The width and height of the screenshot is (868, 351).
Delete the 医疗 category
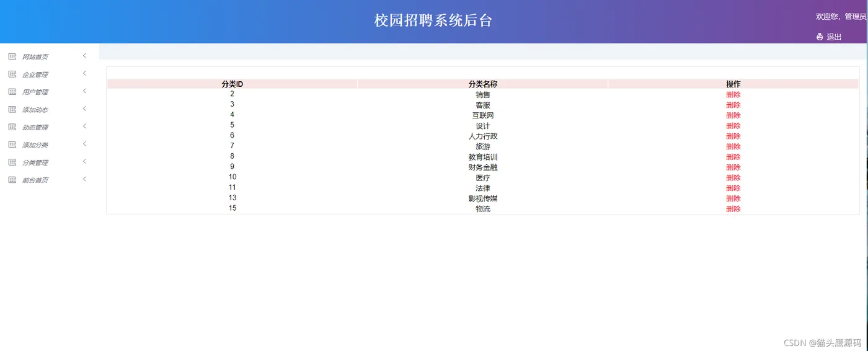click(x=733, y=178)
